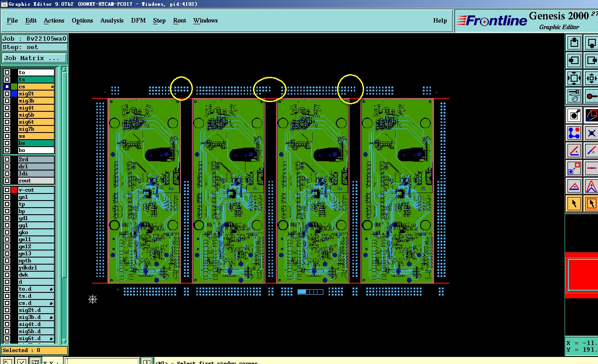This screenshot has height=364, width=598.
Task: Click the pencil mark on cs.d row
Action: coord(52,303)
